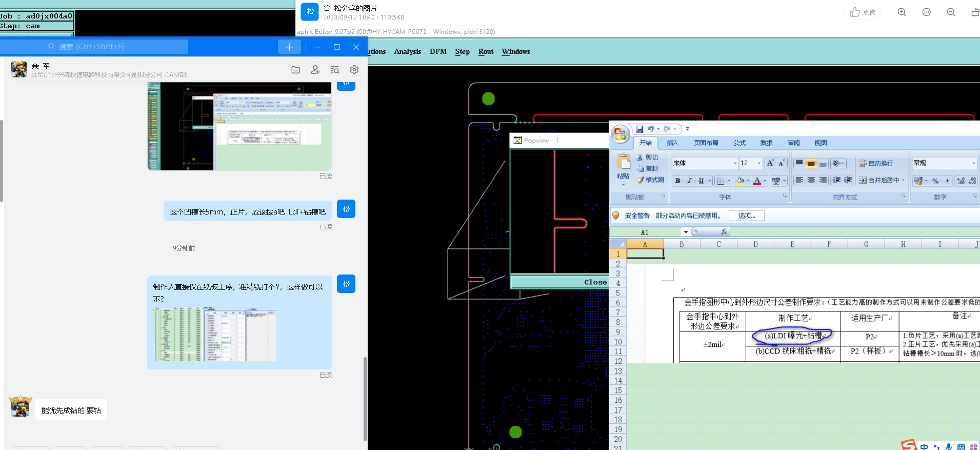Increase decimal places

coord(961,181)
